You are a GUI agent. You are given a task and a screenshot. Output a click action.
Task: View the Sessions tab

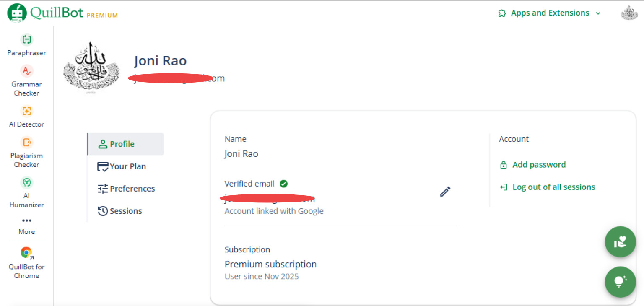pos(125,211)
